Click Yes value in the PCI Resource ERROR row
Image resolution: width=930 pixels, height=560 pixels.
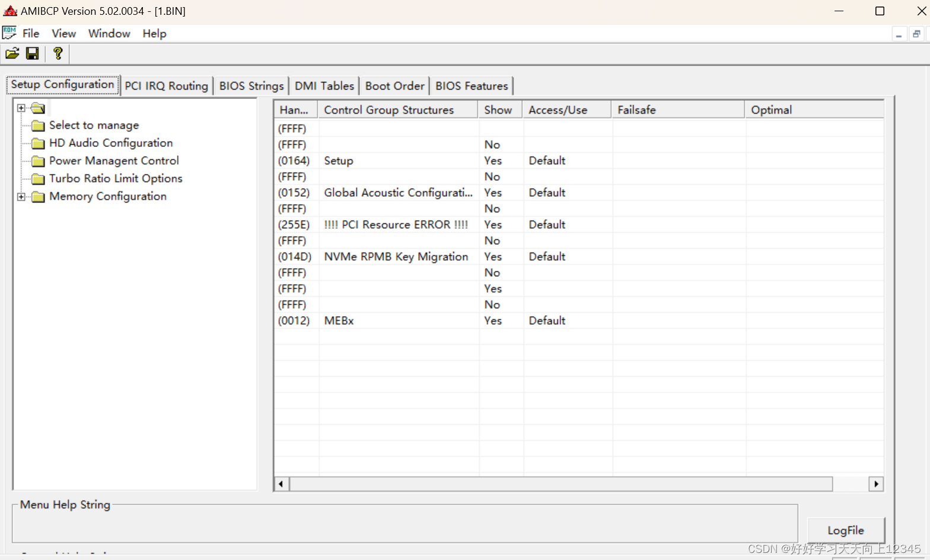click(x=493, y=225)
